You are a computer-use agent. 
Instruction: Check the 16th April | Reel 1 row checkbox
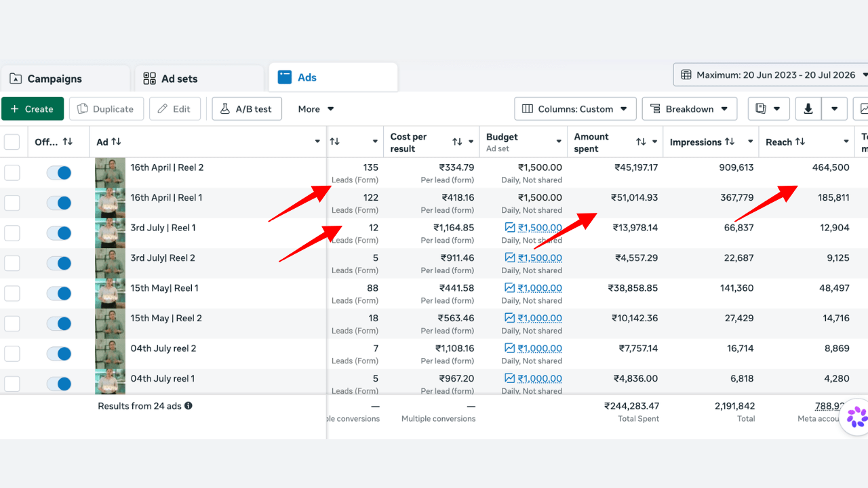coord(12,203)
